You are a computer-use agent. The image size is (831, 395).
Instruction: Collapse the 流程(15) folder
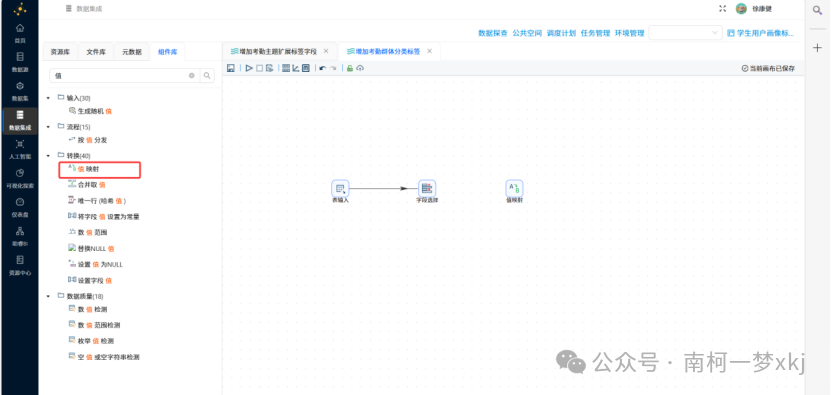[x=49, y=127]
